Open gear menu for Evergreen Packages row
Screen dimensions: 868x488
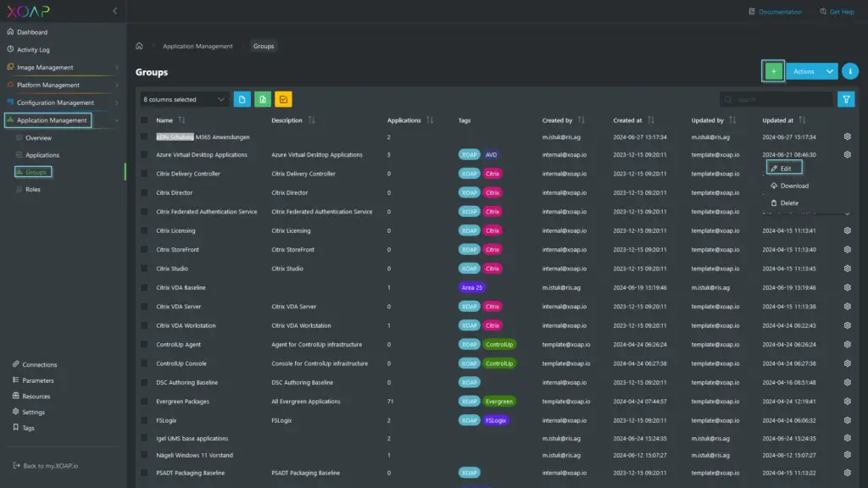[847, 401]
